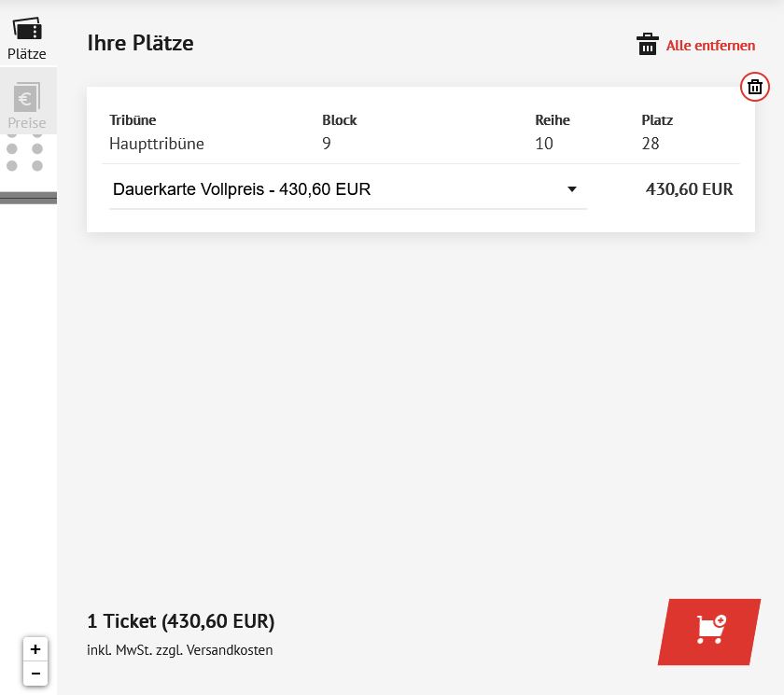
Task: Open the Plätze ticket icon tab
Action: (x=27, y=29)
